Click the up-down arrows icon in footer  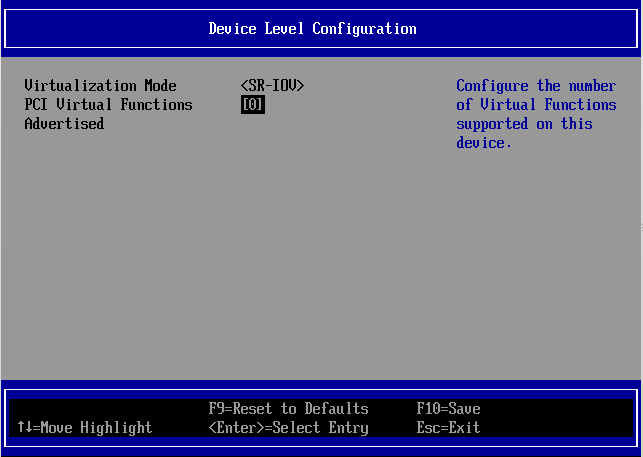point(25,428)
